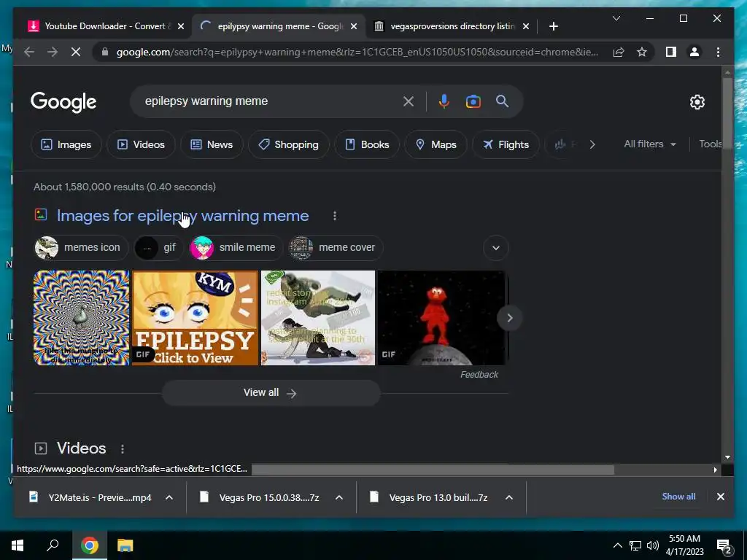Select memes icon chip
747x560 pixels.
81,248
